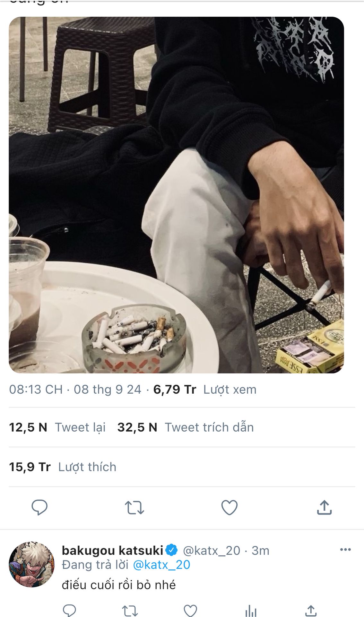
Task: Reply to bakugou katsuki's reply
Action: click(69, 610)
